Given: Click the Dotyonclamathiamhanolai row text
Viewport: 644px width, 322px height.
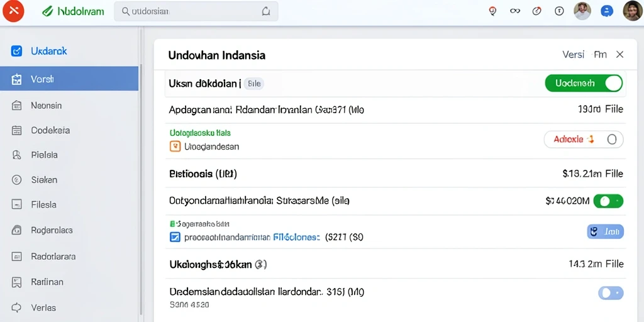Looking at the screenshot, I should (259, 201).
